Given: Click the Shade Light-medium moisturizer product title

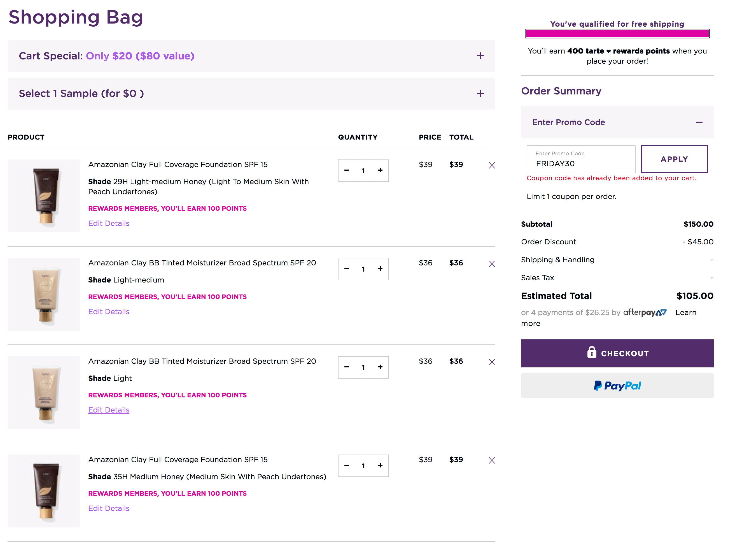Looking at the screenshot, I should coord(202,263).
